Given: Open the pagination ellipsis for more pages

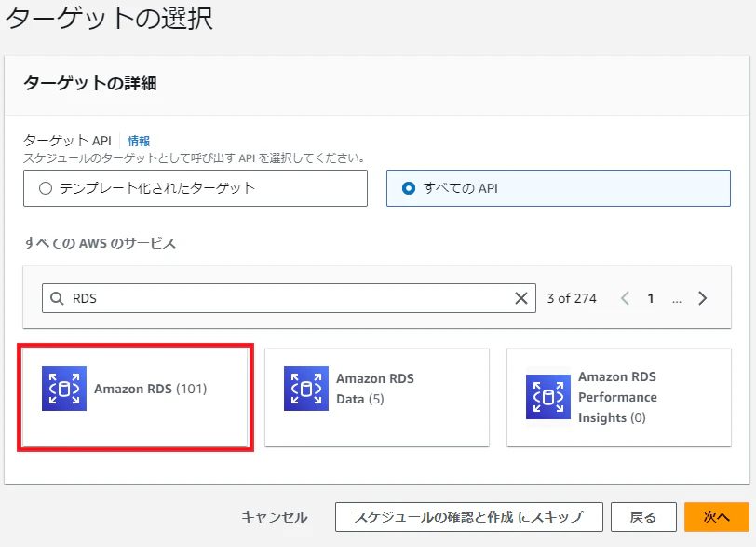Looking at the screenshot, I should pos(677,299).
